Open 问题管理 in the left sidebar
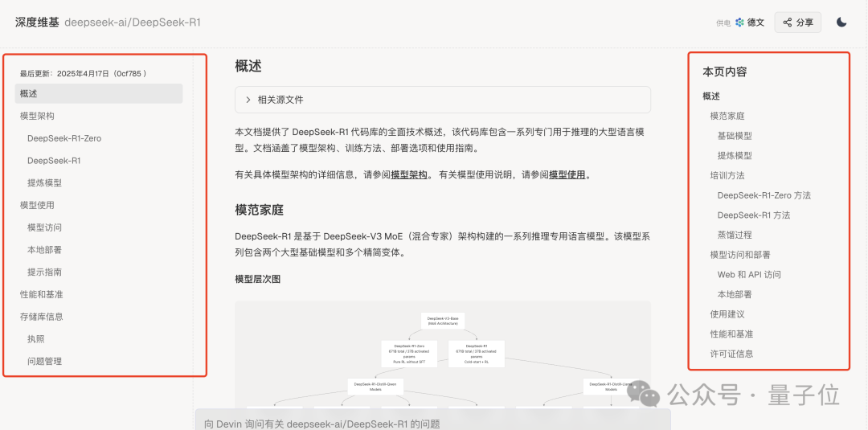 click(44, 362)
